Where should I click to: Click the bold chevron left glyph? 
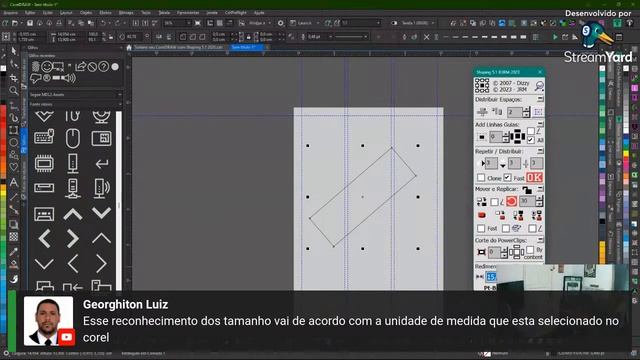[44, 239]
